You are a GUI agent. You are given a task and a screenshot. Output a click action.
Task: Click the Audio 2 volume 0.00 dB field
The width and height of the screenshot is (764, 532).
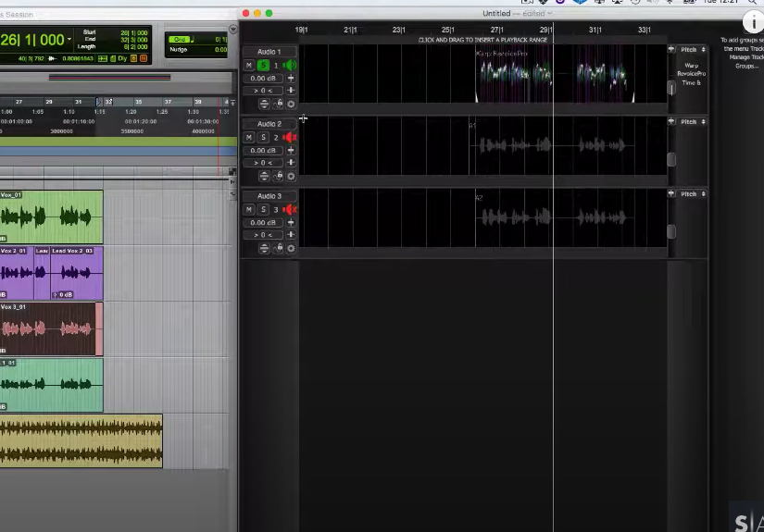click(x=263, y=151)
